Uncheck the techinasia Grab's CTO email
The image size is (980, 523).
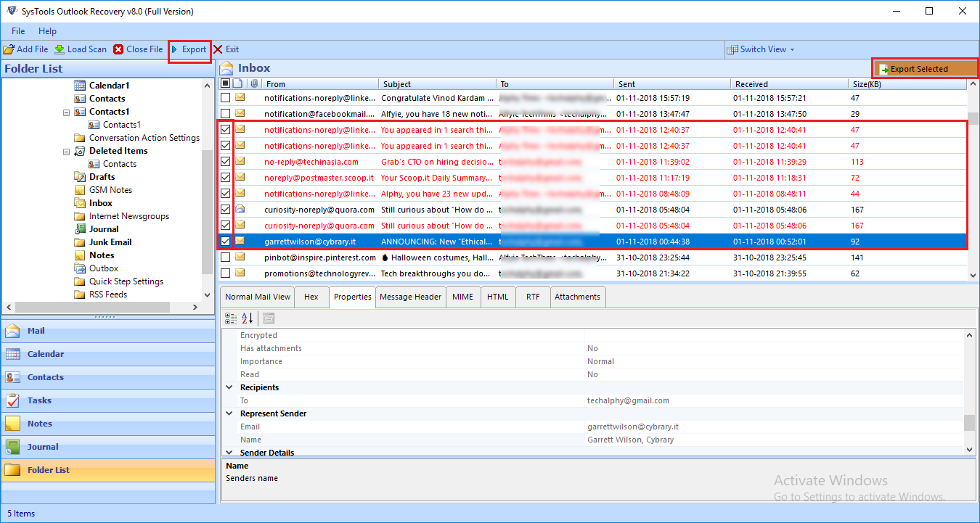pyautogui.click(x=226, y=162)
